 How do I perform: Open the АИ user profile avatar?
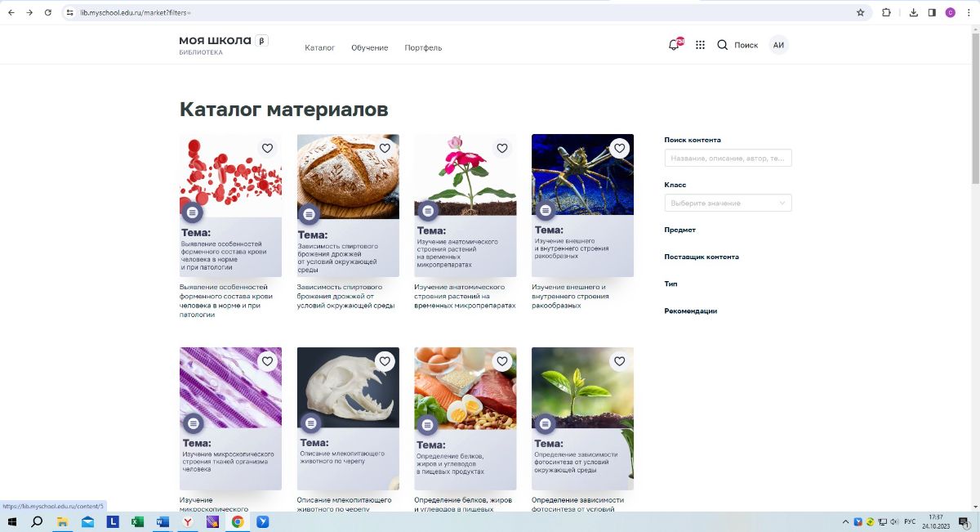(x=778, y=45)
